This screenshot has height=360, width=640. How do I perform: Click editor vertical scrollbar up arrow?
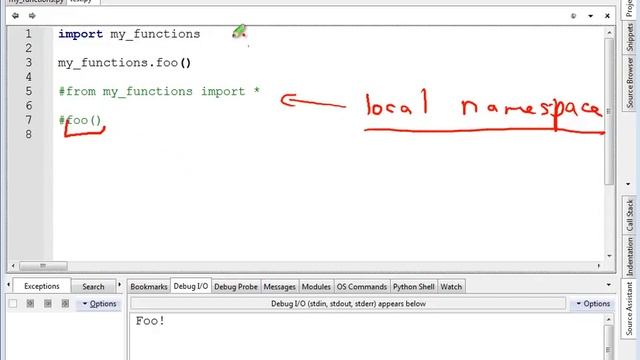tap(609, 32)
